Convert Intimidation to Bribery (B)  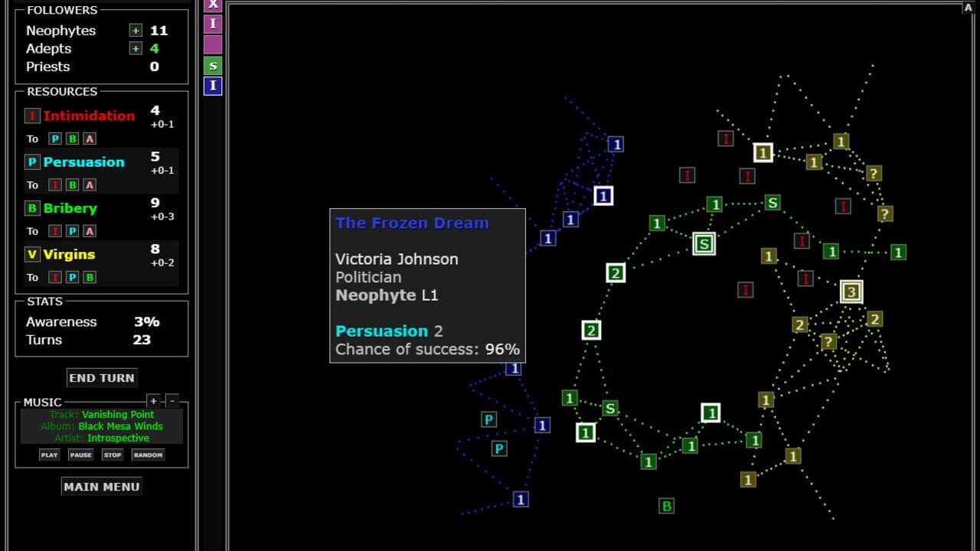[x=72, y=139]
